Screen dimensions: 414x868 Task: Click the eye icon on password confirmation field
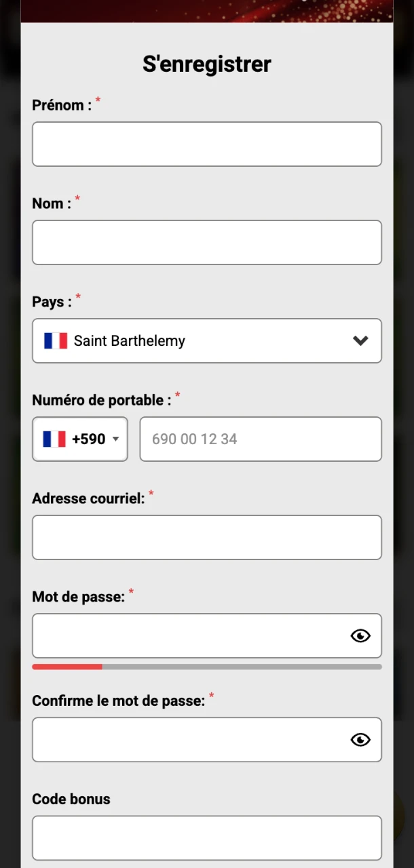point(360,740)
